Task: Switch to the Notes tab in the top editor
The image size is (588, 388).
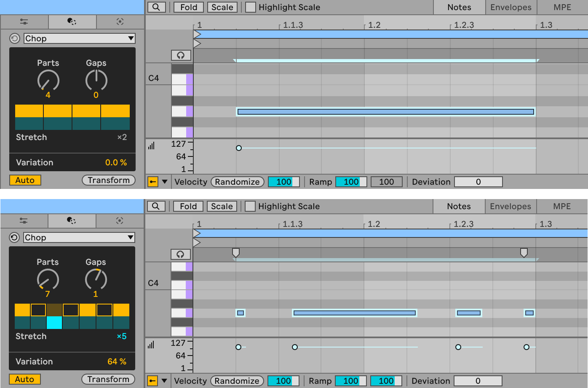Action: (459, 7)
